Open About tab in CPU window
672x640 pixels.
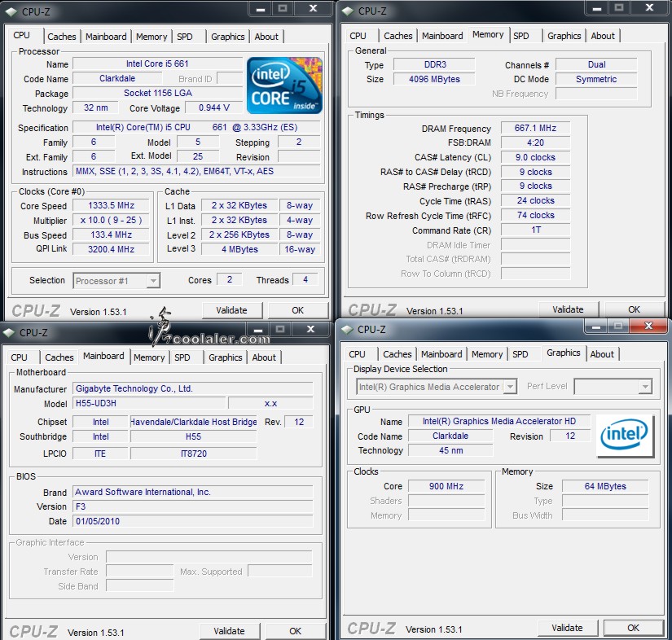click(x=266, y=37)
